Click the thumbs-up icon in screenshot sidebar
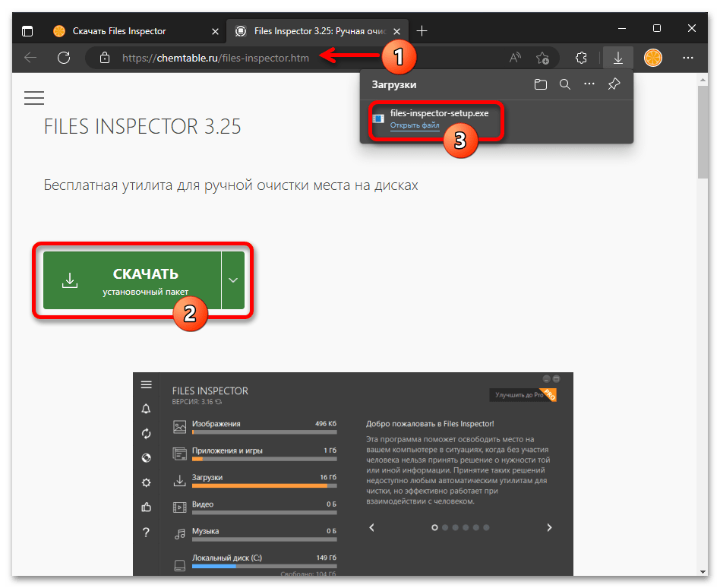Image resolution: width=720 pixels, height=588 pixels. pyautogui.click(x=146, y=507)
